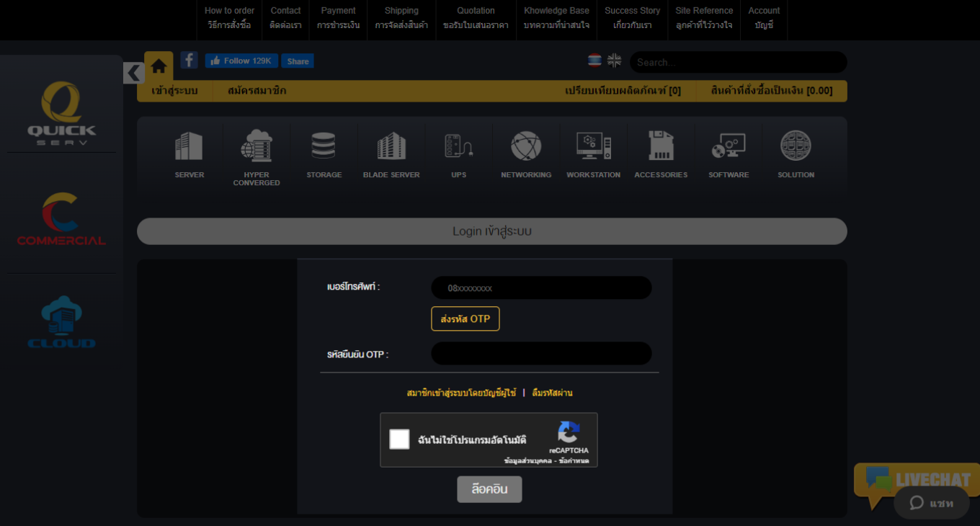Click the ลืมรหัสผ่าน forgot password link
The height and width of the screenshot is (526, 980).
tap(552, 393)
